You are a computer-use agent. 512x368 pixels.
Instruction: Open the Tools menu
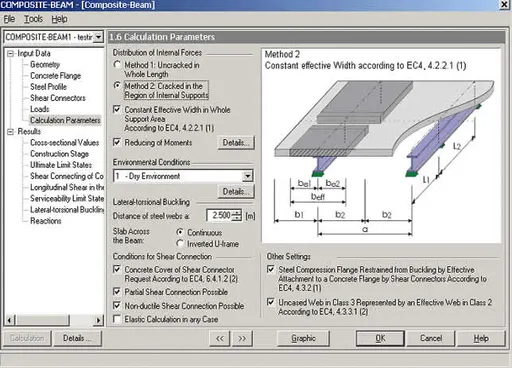[x=33, y=19]
